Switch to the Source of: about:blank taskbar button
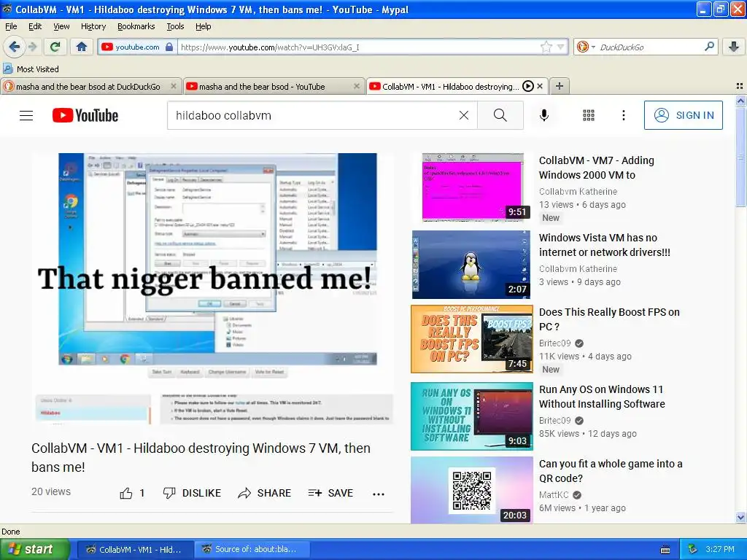 click(252, 549)
